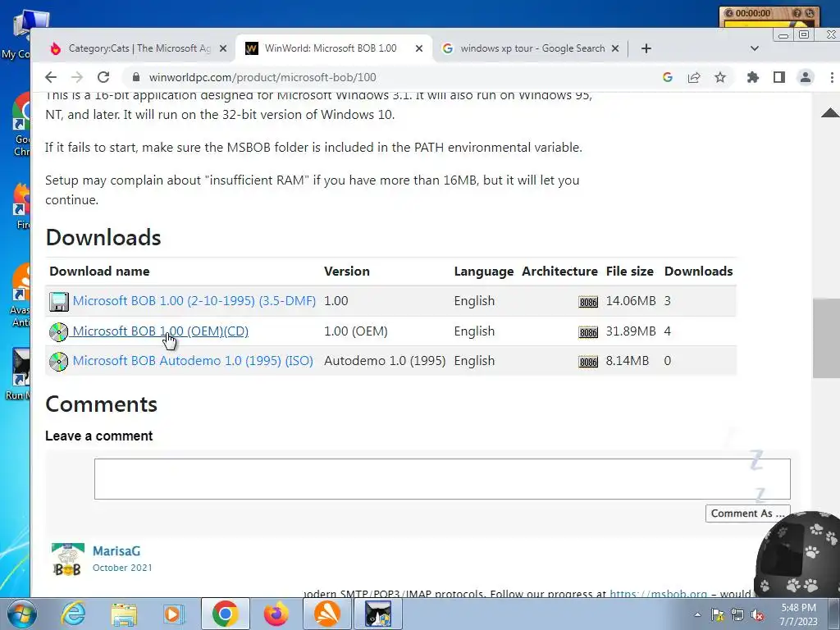
Task: Open Windows Explorer folder on taskbar
Action: (124, 614)
